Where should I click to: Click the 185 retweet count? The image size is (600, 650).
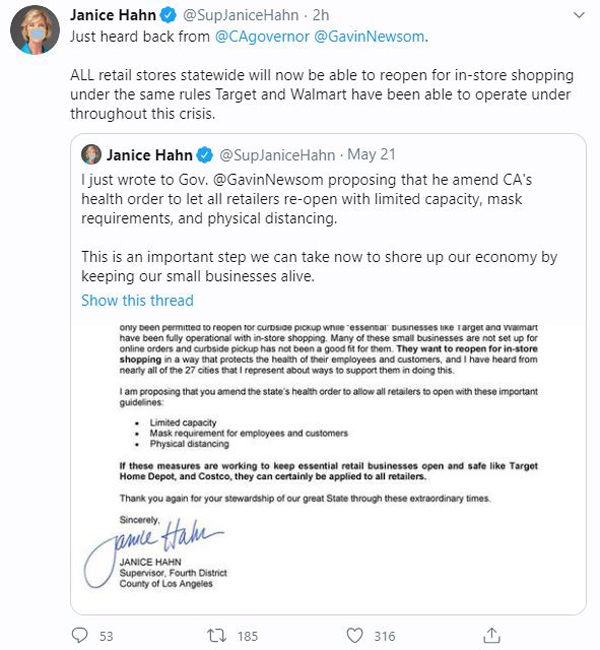(248, 636)
